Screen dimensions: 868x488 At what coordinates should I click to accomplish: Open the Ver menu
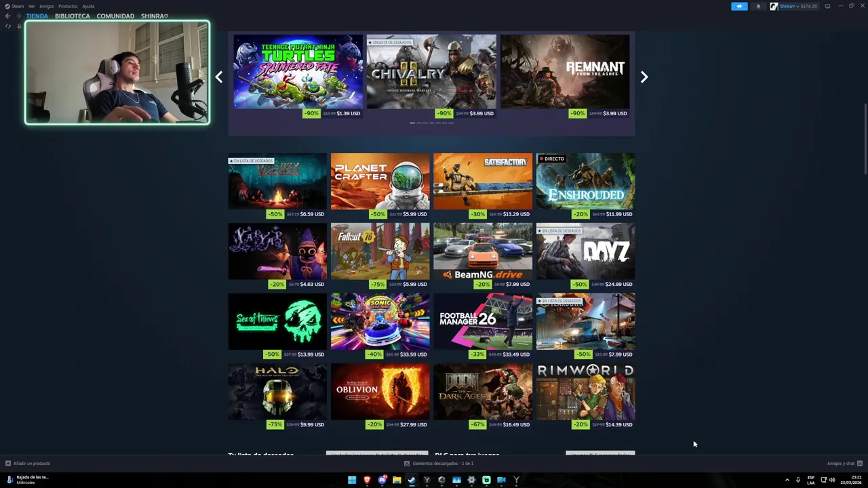(x=31, y=6)
